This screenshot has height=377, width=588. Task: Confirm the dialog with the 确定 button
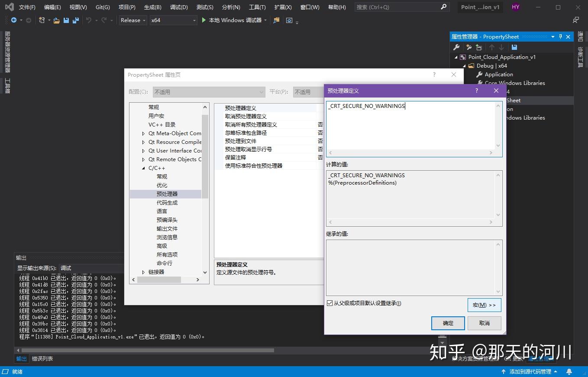(448, 323)
